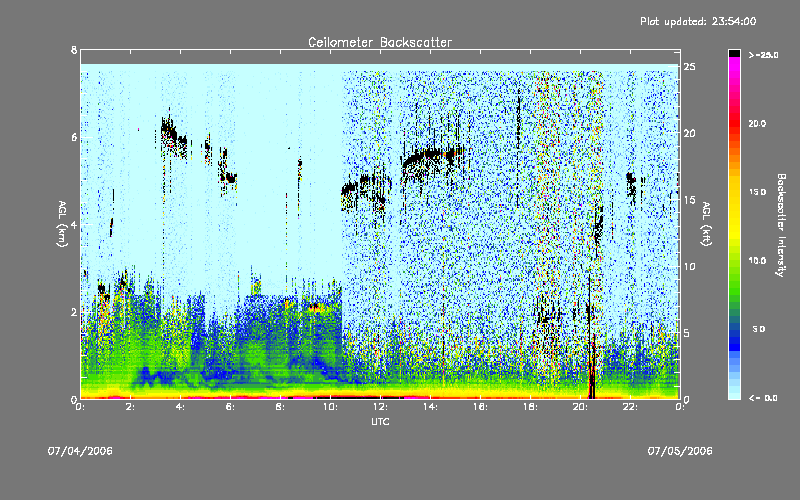Click the '8:' hour tick on UTC axis
This screenshot has width=800, height=500.
(280, 407)
